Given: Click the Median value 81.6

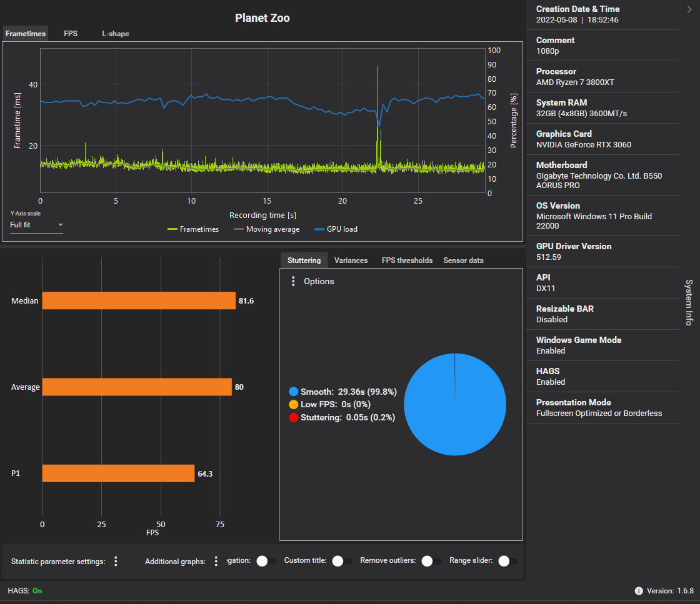Looking at the screenshot, I should tap(246, 301).
